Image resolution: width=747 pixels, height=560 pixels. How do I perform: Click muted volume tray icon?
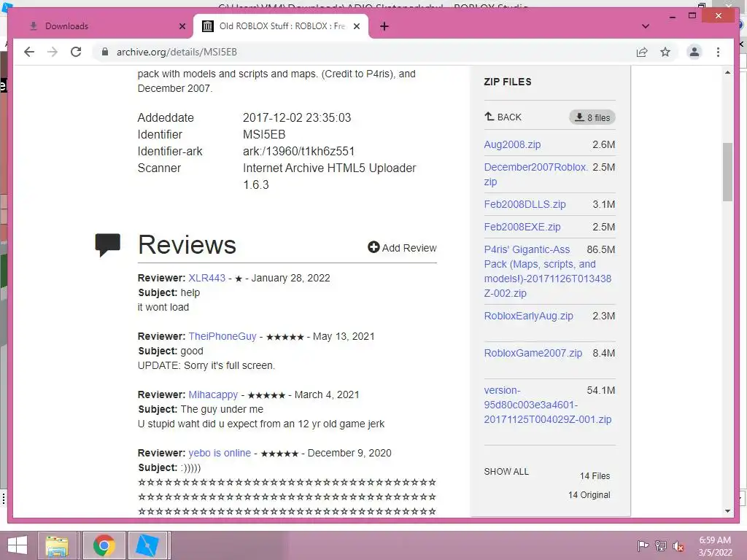[678, 545]
